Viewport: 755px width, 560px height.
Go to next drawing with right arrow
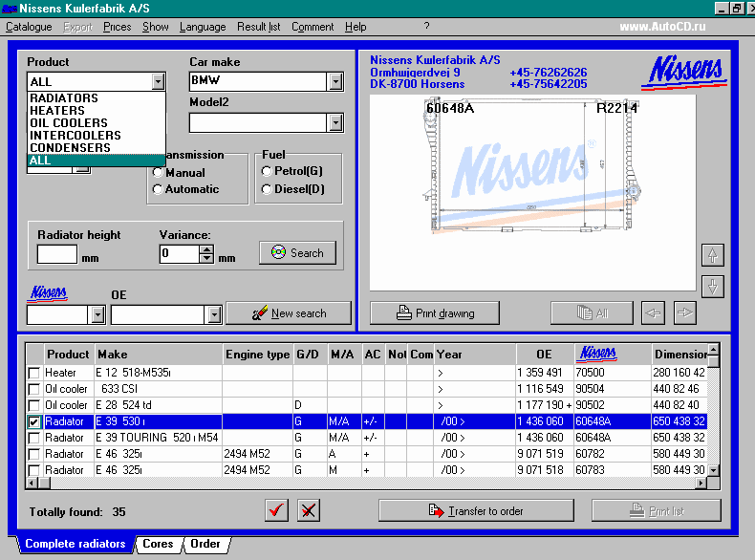(684, 313)
